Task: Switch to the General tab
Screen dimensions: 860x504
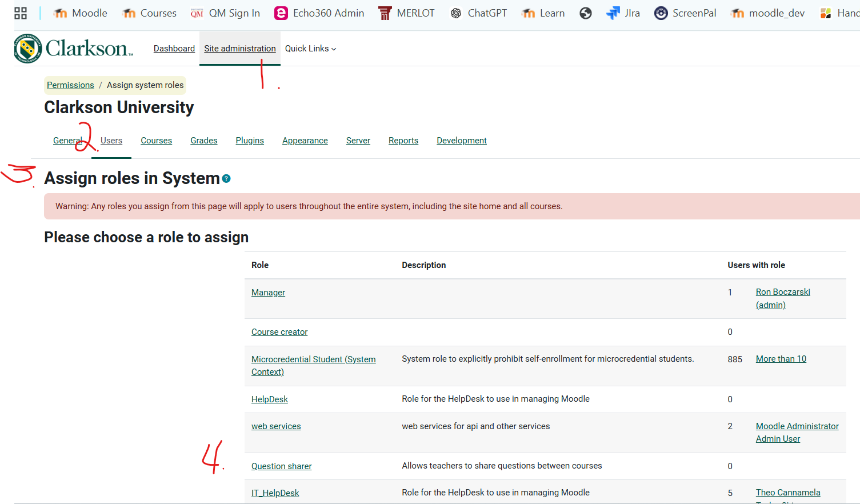Action: [x=67, y=141]
